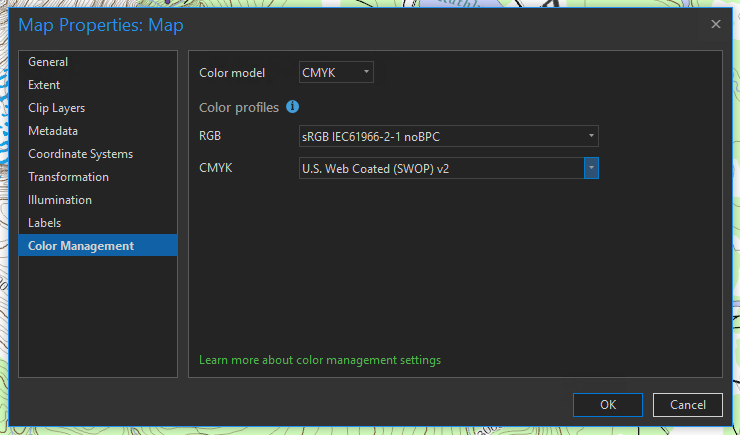740x435 pixels.
Task: Switch to the Extent tab
Action: [98, 85]
